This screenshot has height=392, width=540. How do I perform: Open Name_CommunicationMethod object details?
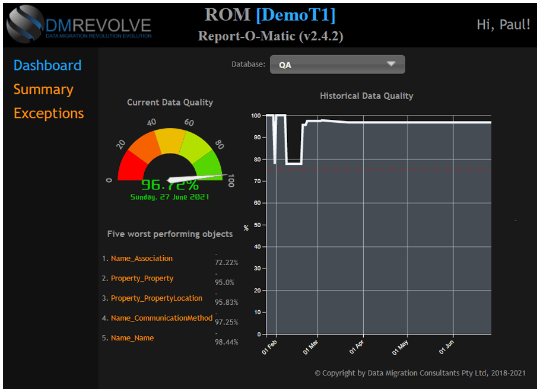[161, 318]
